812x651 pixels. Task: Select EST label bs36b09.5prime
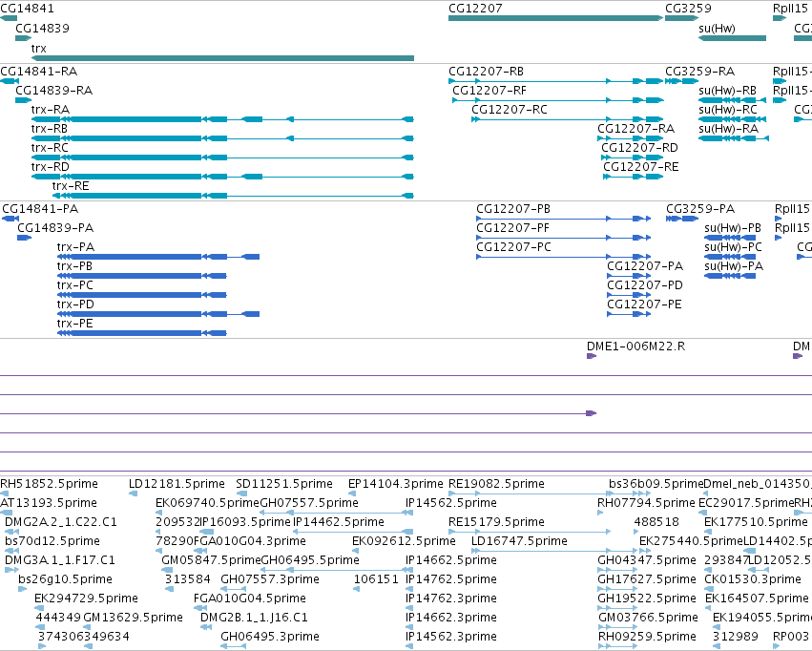point(656,484)
